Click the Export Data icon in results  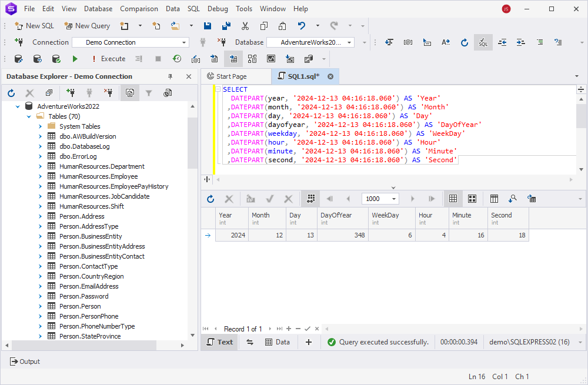[x=532, y=199]
